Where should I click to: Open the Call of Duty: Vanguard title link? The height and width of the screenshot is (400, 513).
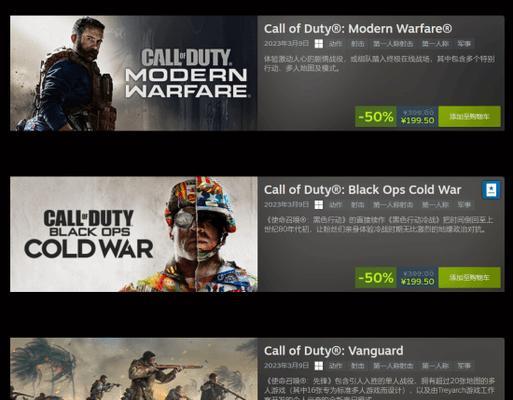click(333, 351)
